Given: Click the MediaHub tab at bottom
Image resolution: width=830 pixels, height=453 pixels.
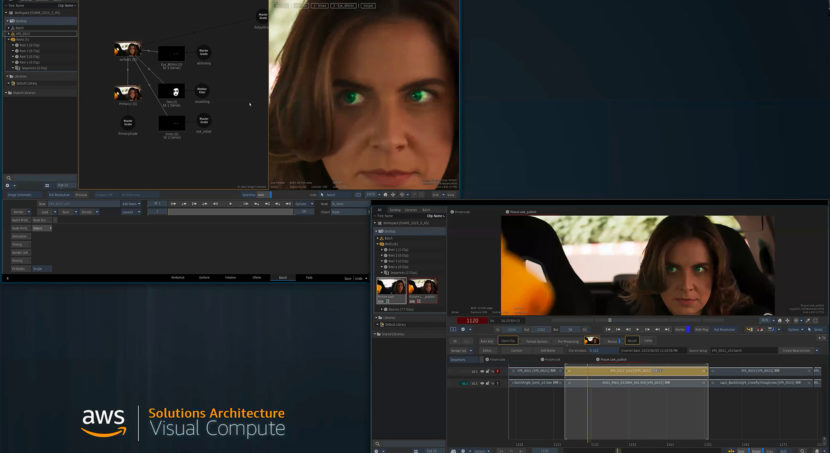Looking at the screenshot, I should tap(178, 277).
